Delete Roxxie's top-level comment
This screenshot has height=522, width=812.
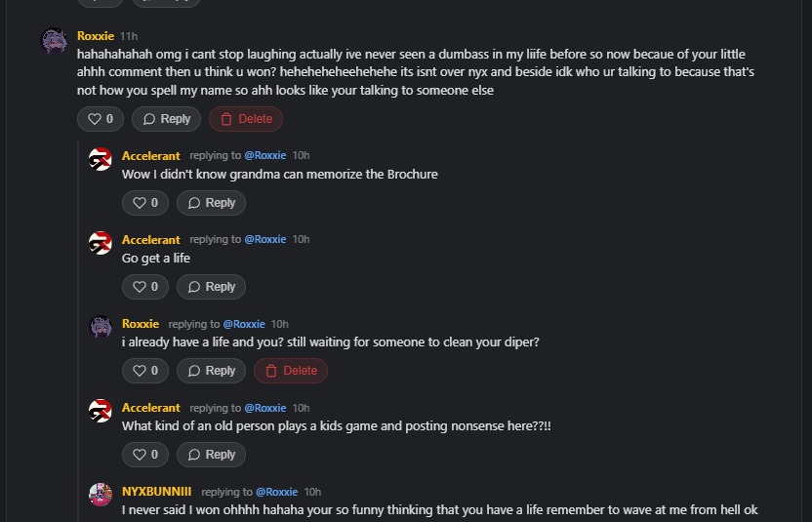coord(246,119)
